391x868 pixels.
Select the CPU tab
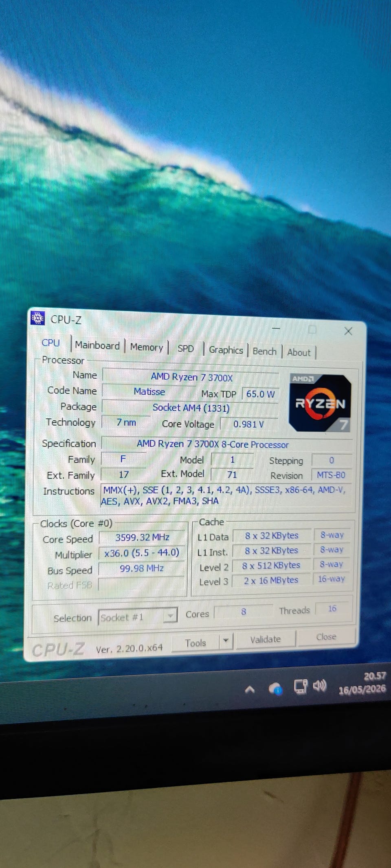click(x=51, y=343)
